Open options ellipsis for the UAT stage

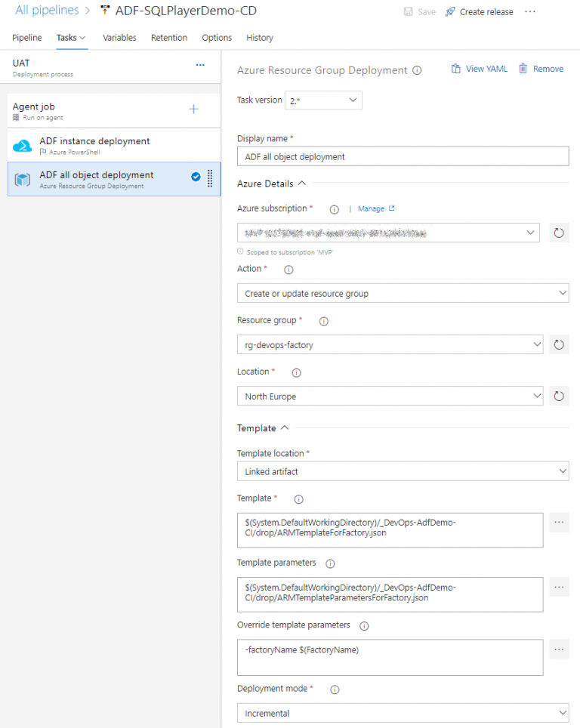200,66
